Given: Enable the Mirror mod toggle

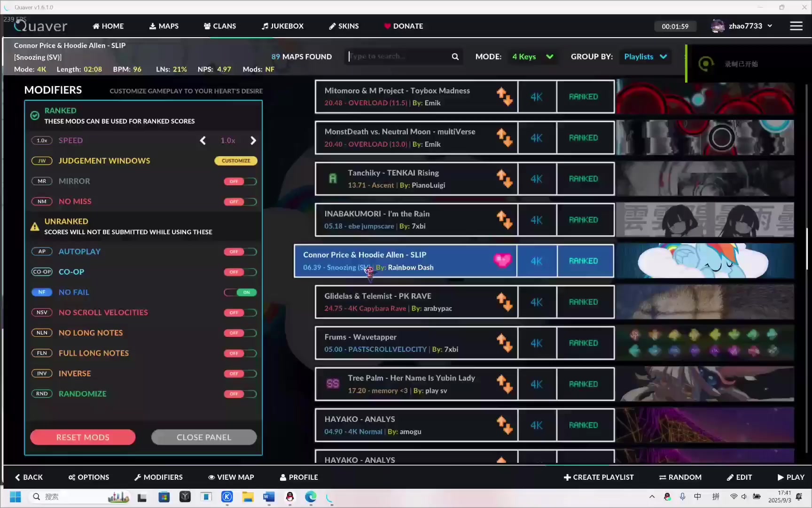Looking at the screenshot, I should pyautogui.click(x=241, y=182).
